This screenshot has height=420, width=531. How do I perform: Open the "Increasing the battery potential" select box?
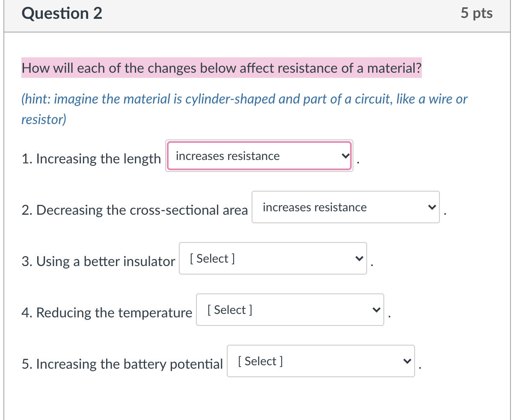320,361
